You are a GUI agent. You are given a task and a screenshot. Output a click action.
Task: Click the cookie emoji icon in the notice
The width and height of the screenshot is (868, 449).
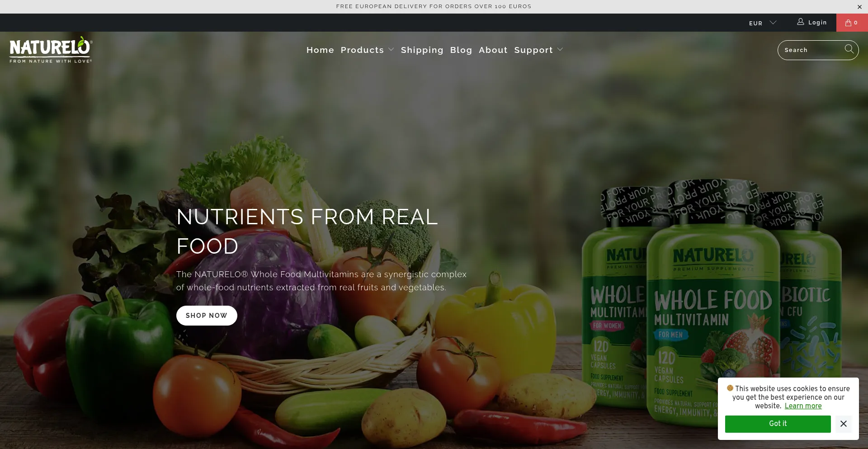730,388
